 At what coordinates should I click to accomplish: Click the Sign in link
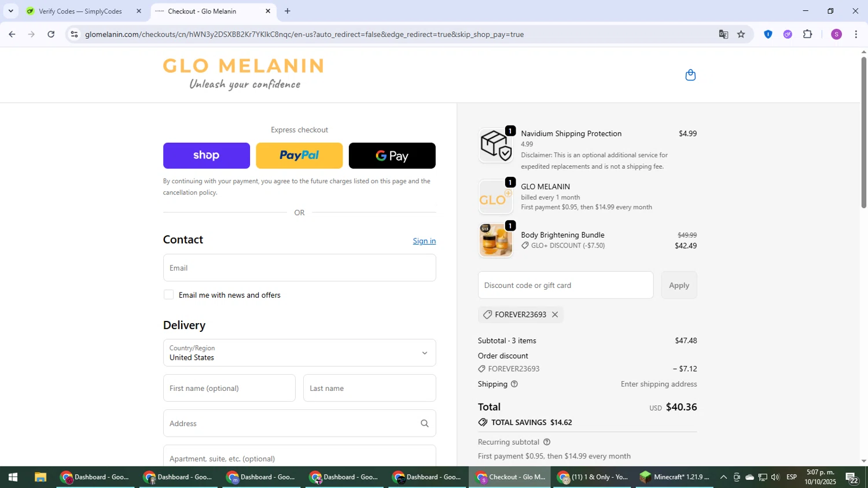tap(424, 241)
